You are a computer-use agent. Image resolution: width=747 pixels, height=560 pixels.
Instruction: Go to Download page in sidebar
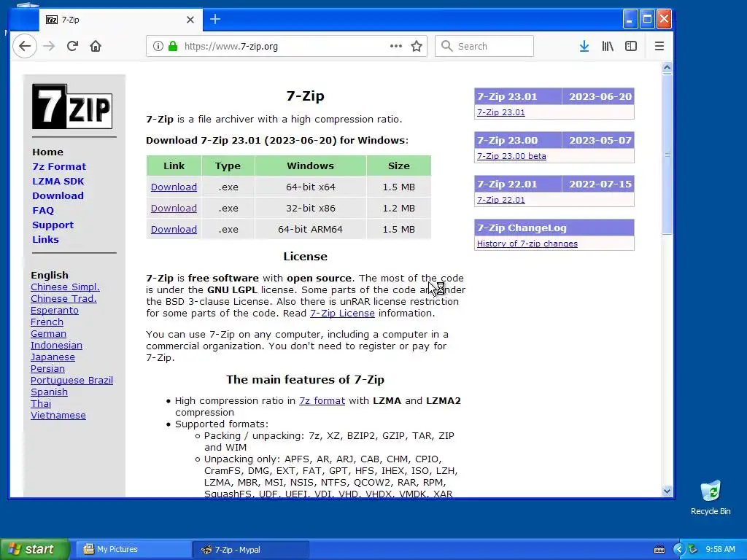(x=58, y=195)
